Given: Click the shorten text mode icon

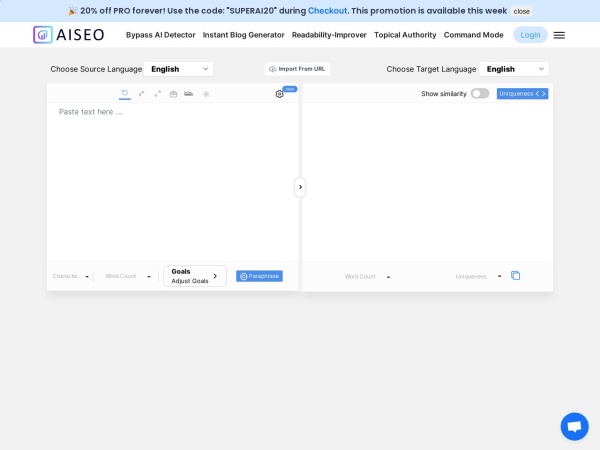Looking at the screenshot, I should (x=141, y=93).
